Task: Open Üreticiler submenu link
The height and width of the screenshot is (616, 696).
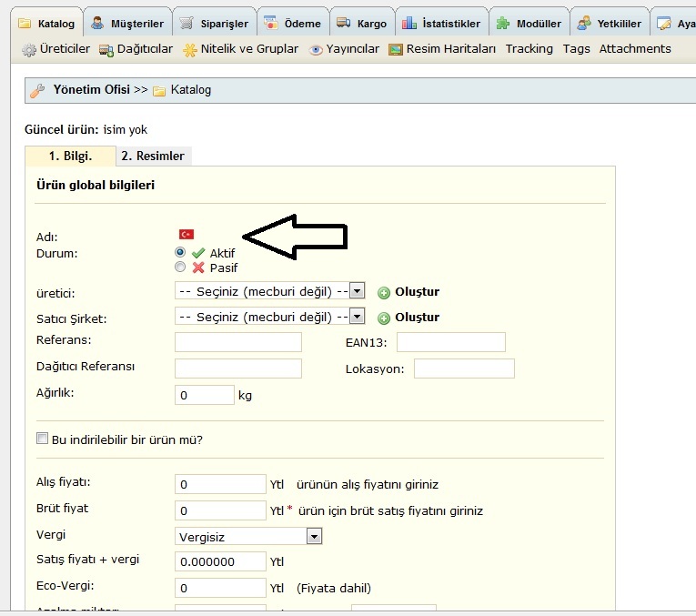Action: [x=65, y=49]
